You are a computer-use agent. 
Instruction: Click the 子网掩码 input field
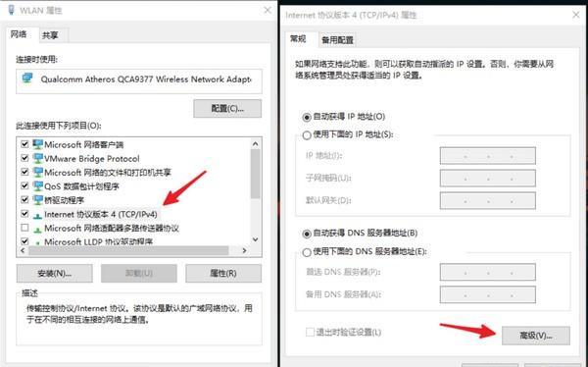[x=487, y=178]
